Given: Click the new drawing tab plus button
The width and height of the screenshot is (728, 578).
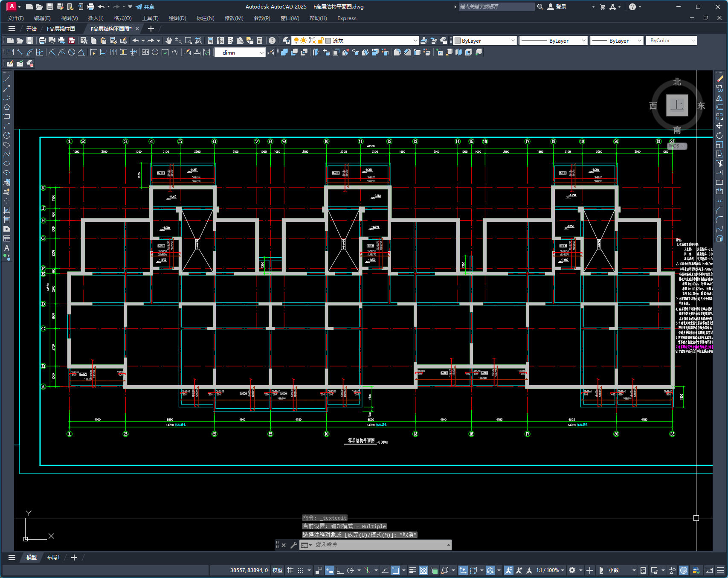Looking at the screenshot, I should click(151, 29).
